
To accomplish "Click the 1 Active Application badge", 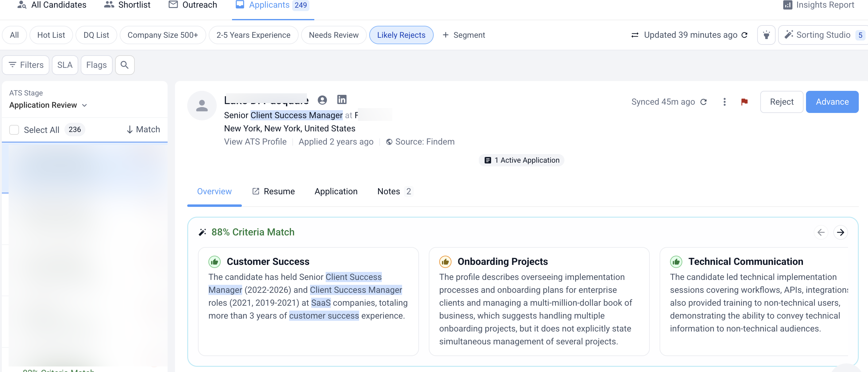I will (x=521, y=161).
